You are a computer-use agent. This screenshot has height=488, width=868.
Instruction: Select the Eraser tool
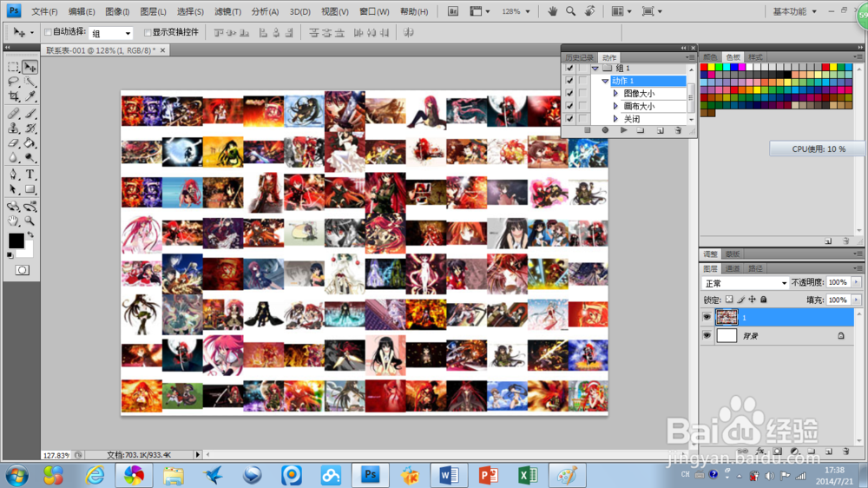pyautogui.click(x=13, y=143)
